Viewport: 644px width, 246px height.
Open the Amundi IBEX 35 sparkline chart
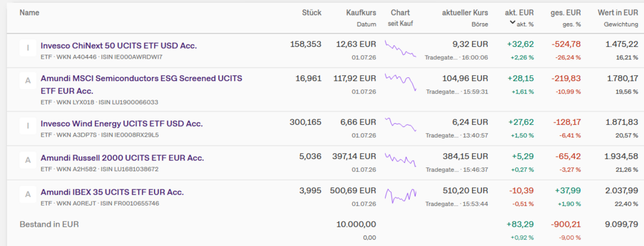click(x=401, y=196)
